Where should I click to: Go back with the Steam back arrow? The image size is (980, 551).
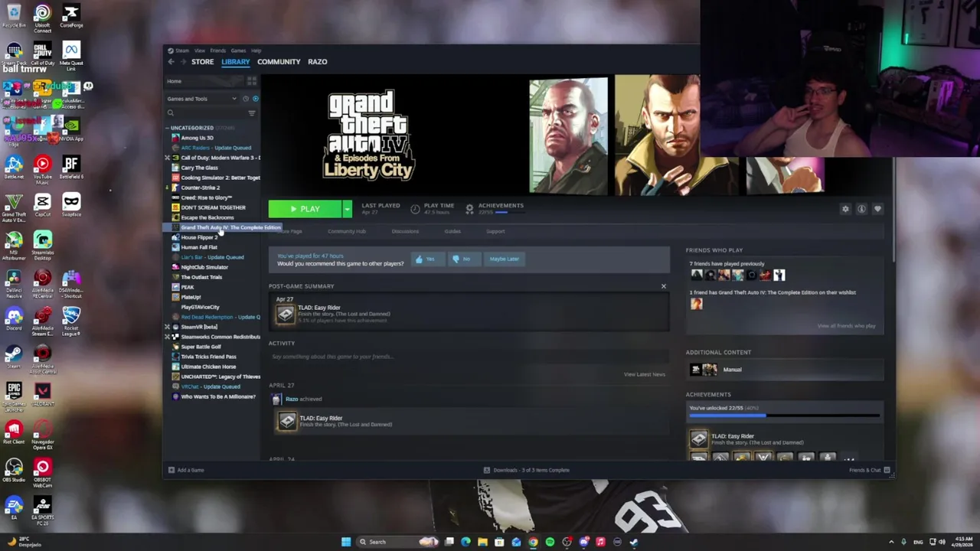171,62
